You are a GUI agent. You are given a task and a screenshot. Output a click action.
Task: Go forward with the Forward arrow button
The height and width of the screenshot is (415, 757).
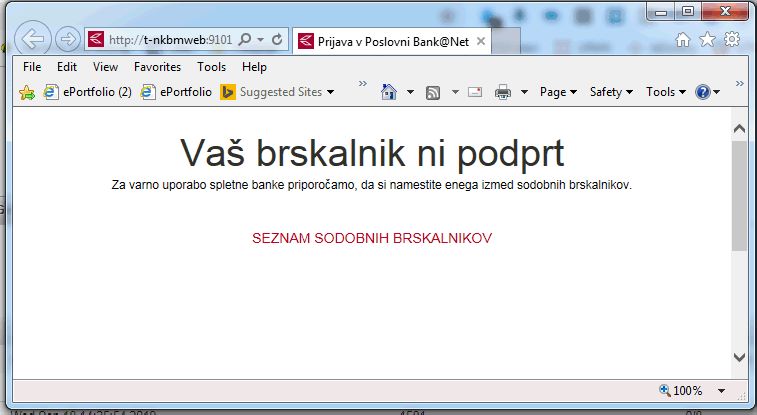pyautogui.click(x=68, y=39)
